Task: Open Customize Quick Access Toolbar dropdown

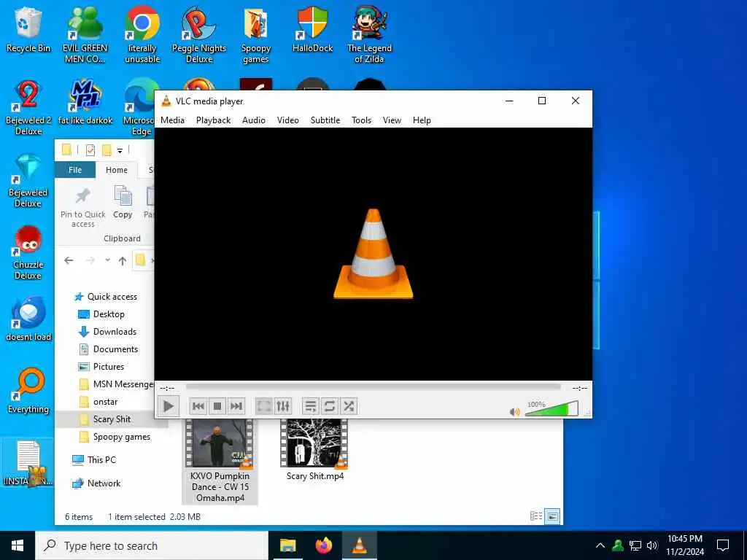Action: tap(120, 150)
